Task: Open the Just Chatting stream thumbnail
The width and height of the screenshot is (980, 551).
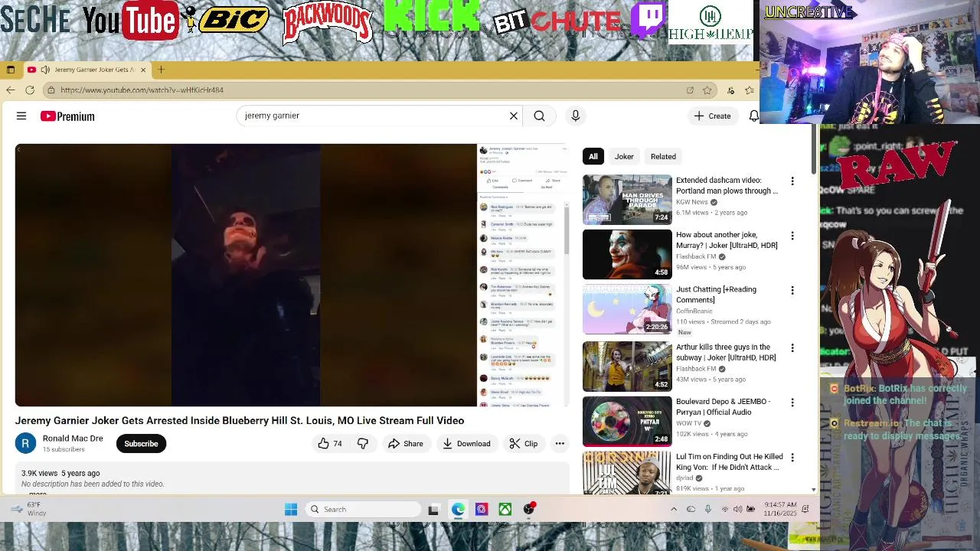Action: (x=627, y=309)
